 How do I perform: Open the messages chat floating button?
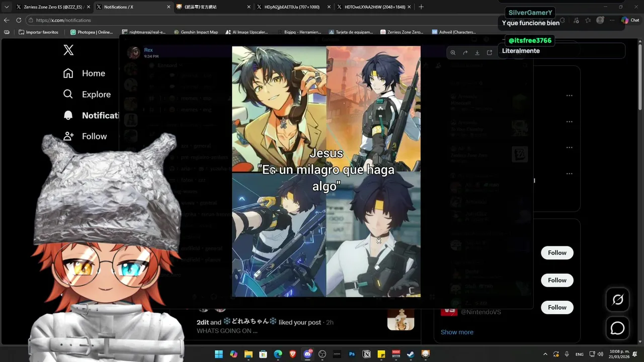[x=617, y=328]
